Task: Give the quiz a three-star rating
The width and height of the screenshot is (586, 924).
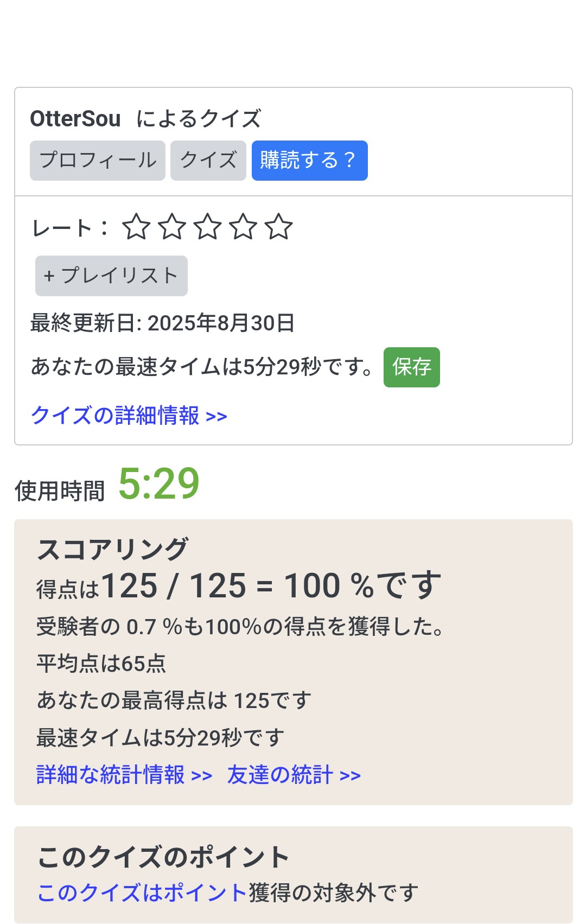Action: pyautogui.click(x=208, y=227)
